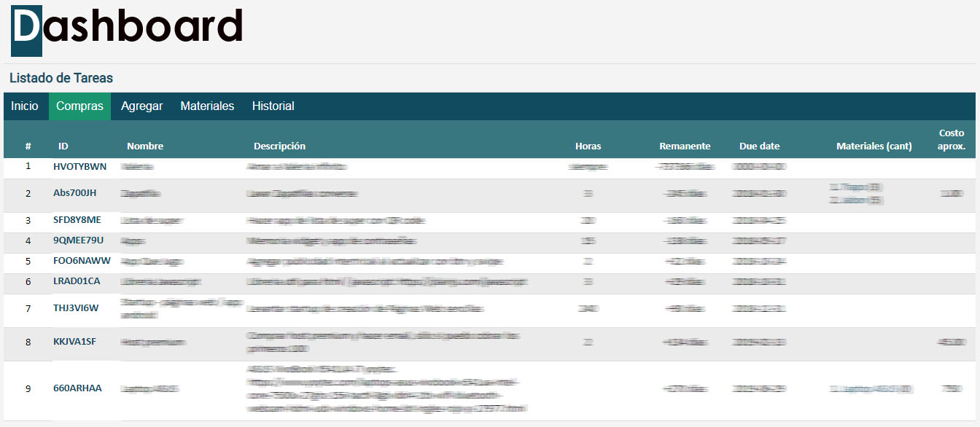Sort by the Due date column header

coord(759,146)
